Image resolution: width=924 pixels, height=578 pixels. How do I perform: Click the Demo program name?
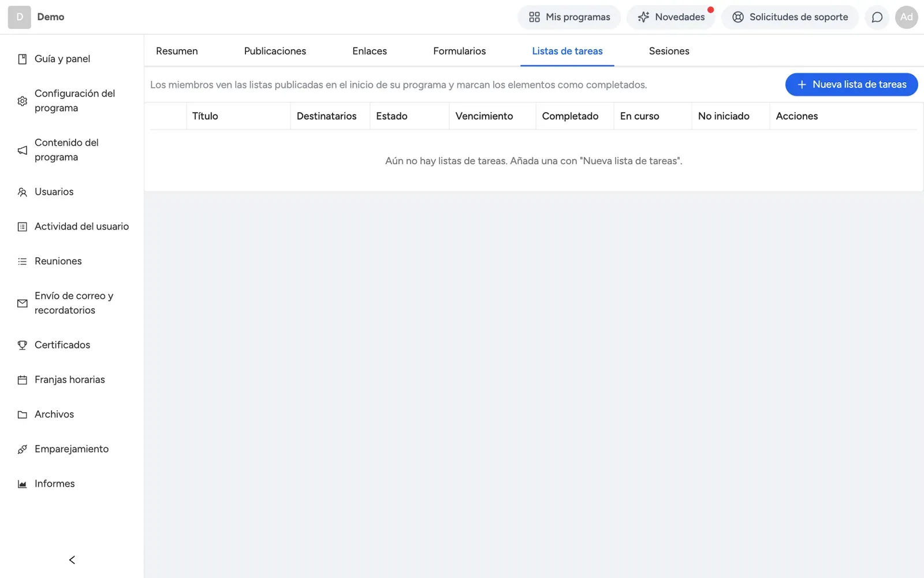[x=51, y=17]
